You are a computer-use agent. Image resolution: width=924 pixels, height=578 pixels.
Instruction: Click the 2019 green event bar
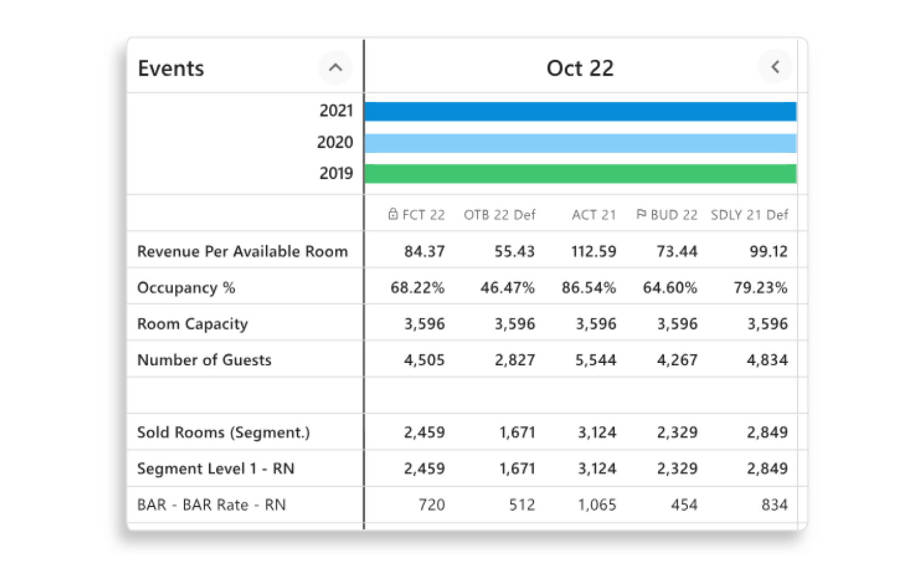point(580,174)
